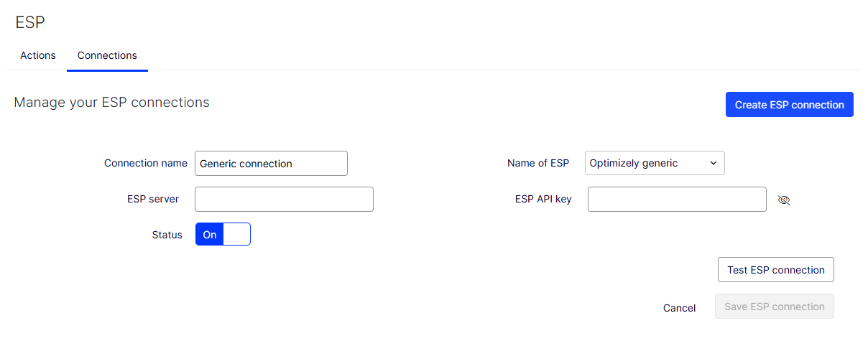Image resolution: width=868 pixels, height=341 pixels.
Task: Switch to the Actions tab
Action: [38, 55]
